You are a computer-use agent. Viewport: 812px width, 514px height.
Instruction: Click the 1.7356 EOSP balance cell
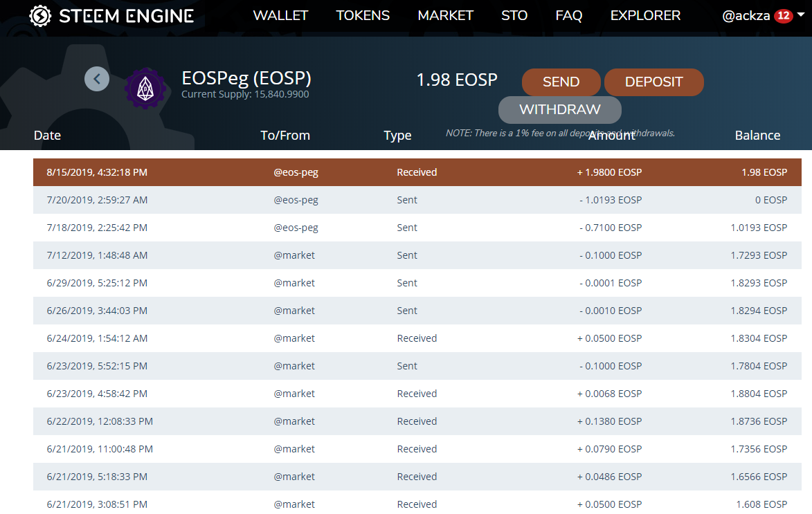[x=759, y=449]
